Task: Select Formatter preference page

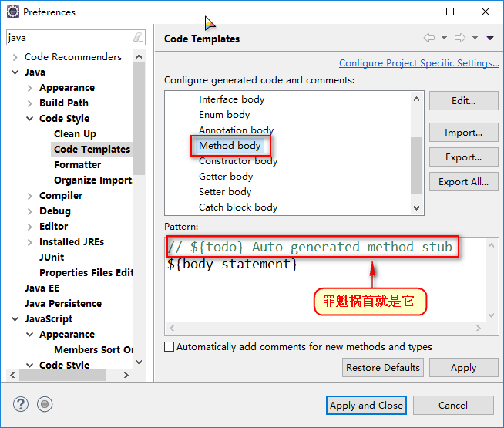Action: pyautogui.click(x=78, y=164)
